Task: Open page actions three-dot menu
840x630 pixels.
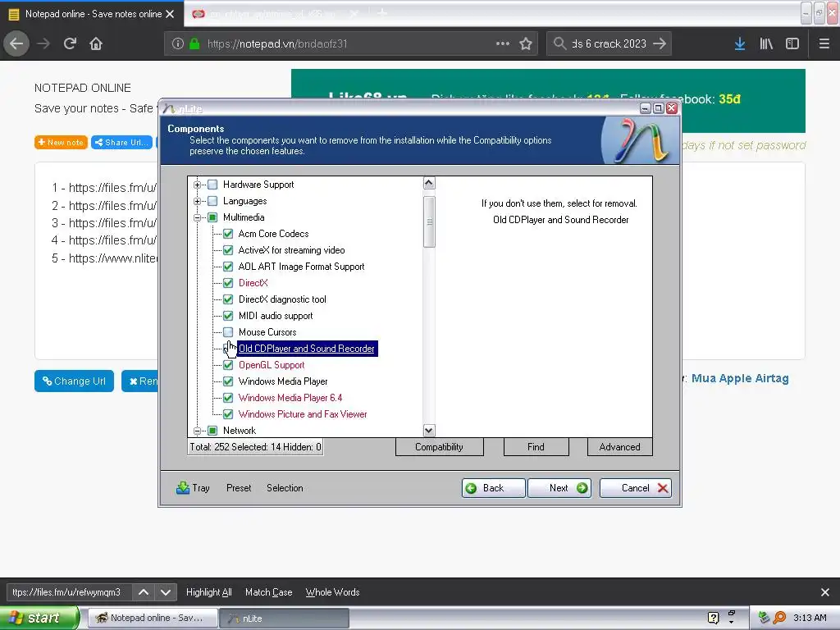Action: click(503, 43)
